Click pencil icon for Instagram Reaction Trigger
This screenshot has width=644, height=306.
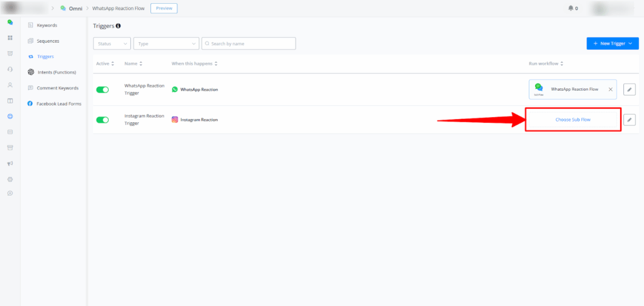click(629, 120)
